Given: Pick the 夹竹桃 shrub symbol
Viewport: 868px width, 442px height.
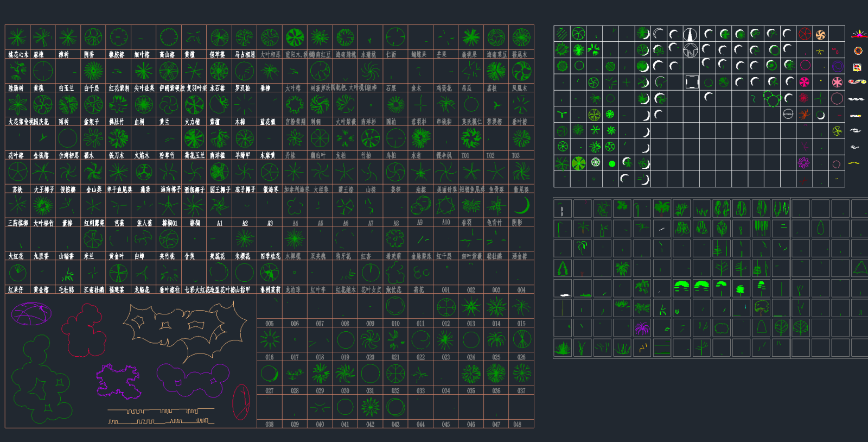Looking at the screenshot, I should click(x=169, y=239).
